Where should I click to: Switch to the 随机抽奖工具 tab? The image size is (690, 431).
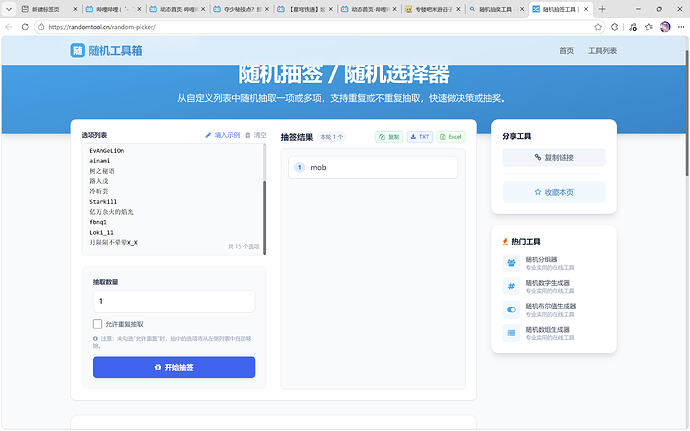point(495,9)
